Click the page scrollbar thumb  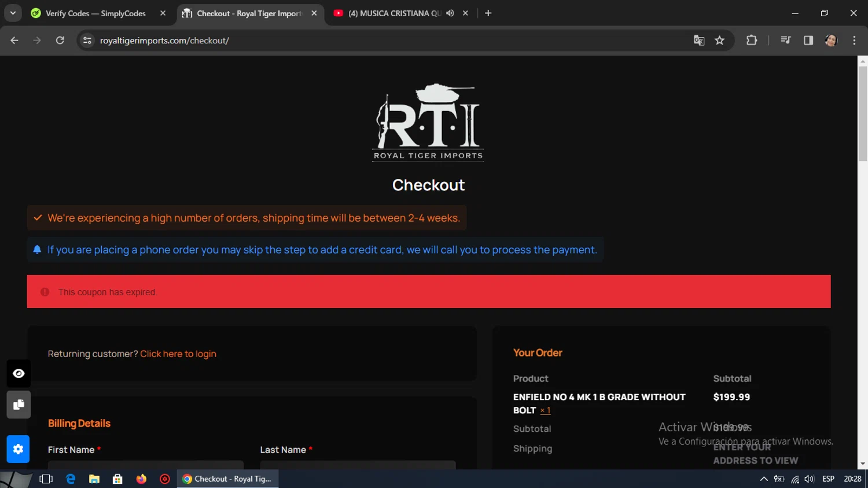coord(863,113)
